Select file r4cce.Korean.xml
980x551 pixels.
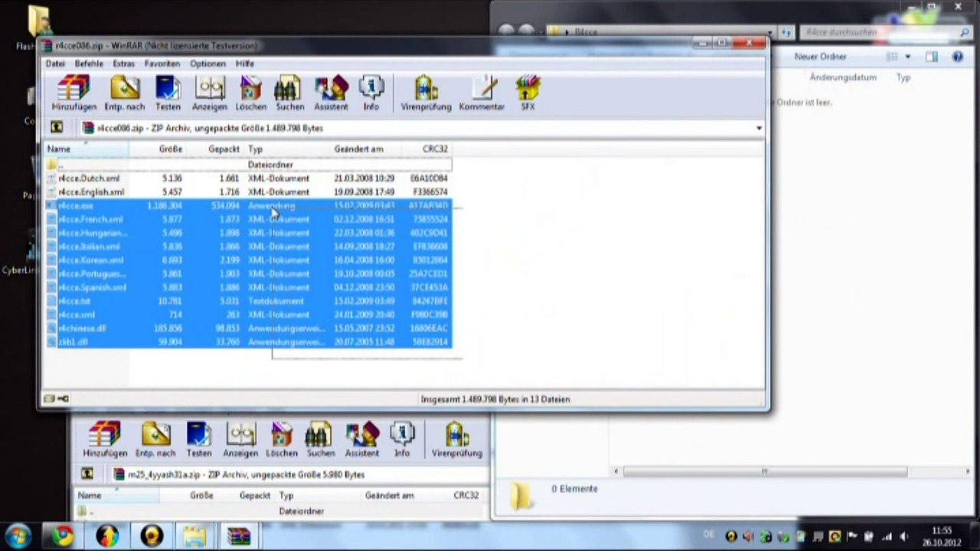(x=249, y=260)
